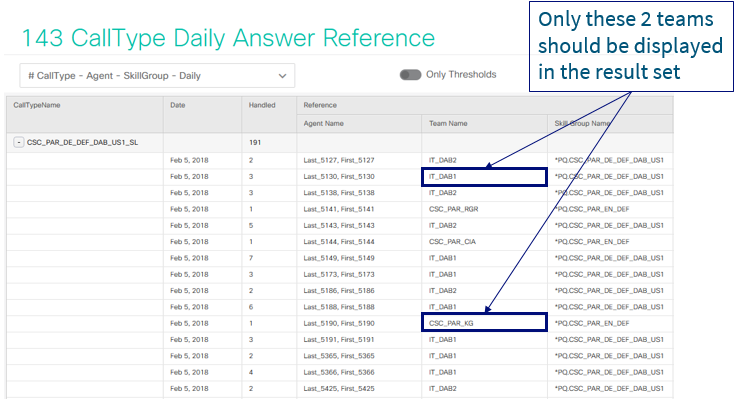
Task: Select agent Last_5425, First_5425
Action: click(x=339, y=389)
